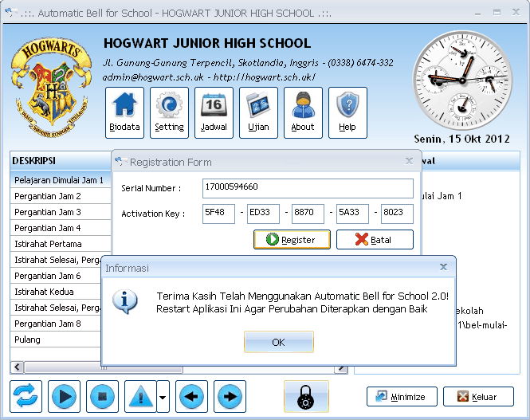The height and width of the screenshot is (420, 530).
Task: Minimize the main window from title bar
Action: pos(477,13)
